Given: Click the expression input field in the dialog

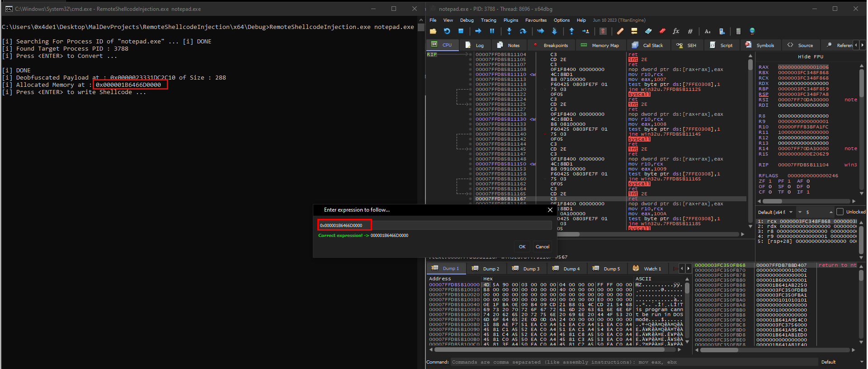Looking at the screenshot, I should click(435, 225).
